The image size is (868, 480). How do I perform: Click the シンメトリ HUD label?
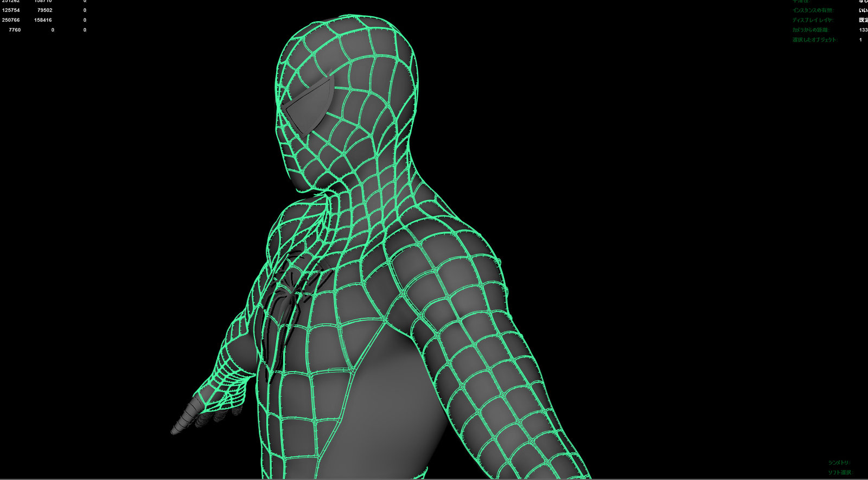(839, 463)
